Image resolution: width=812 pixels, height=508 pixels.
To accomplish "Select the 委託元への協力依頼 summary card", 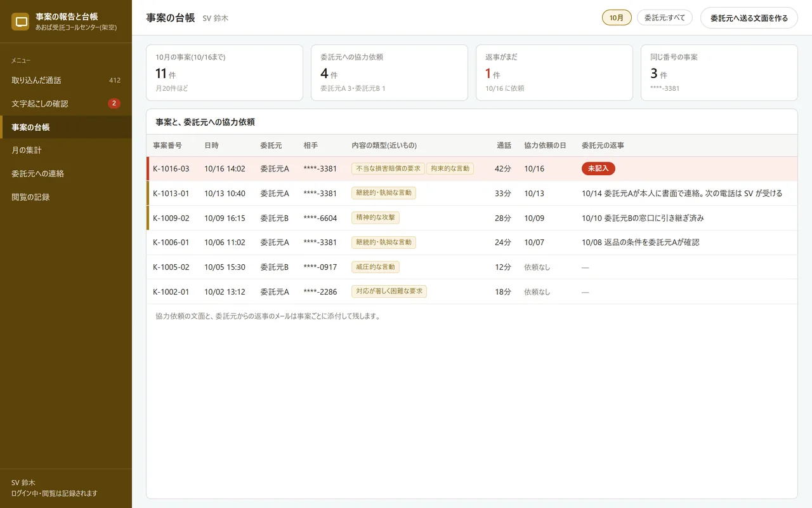I will click(x=390, y=72).
